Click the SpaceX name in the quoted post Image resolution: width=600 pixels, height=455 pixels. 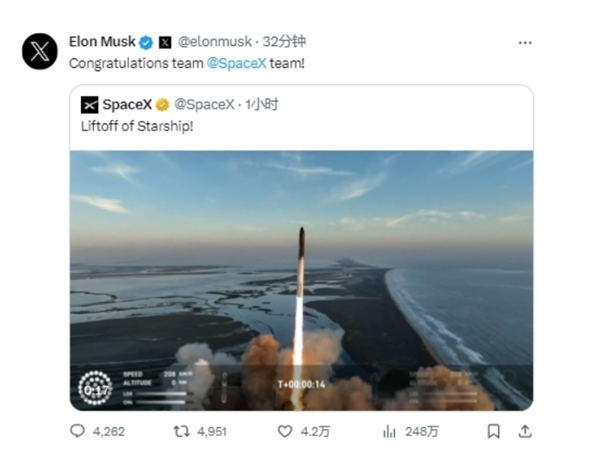pyautogui.click(x=126, y=103)
